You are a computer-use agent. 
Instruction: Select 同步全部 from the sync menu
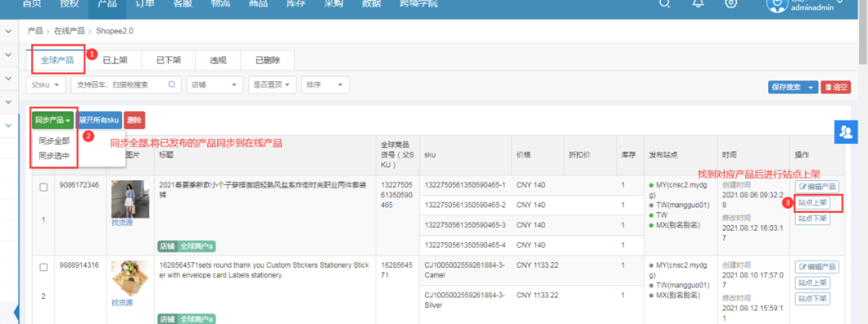[54, 141]
